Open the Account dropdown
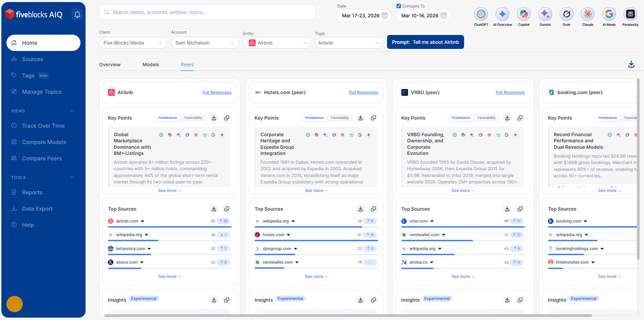Screen dimensions: 644x320 [205, 43]
